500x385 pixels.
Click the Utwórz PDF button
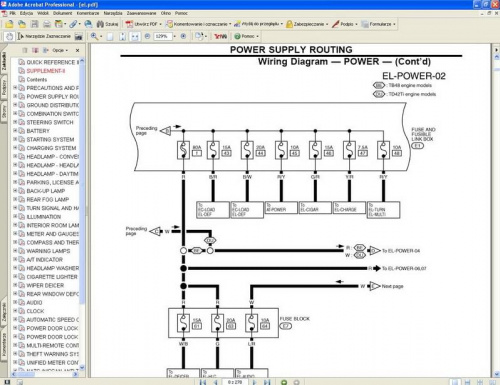pos(143,24)
